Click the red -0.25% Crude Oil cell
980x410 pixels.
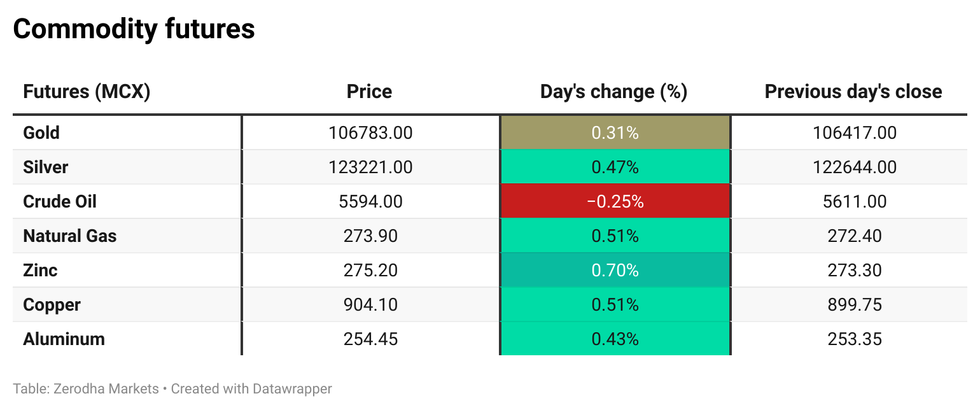point(615,202)
